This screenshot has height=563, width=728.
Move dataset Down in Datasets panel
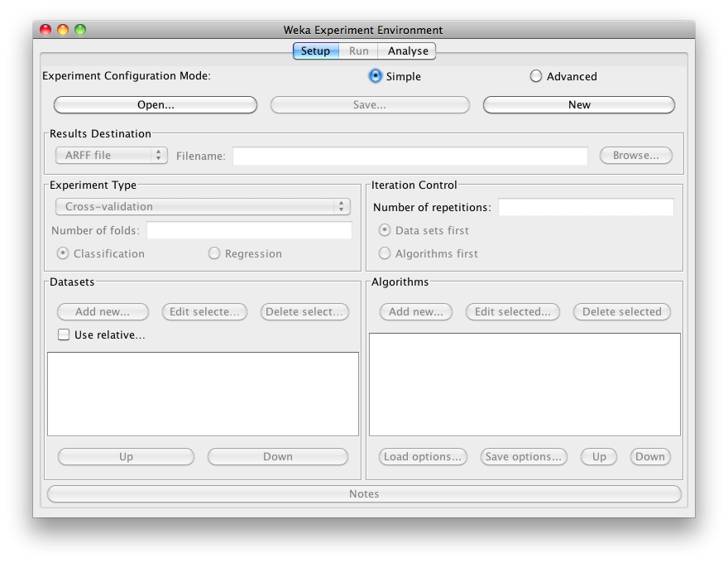[278, 457]
